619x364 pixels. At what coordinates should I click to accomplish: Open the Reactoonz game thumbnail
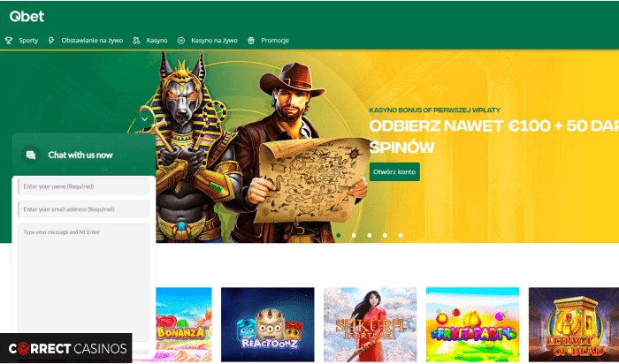268,324
